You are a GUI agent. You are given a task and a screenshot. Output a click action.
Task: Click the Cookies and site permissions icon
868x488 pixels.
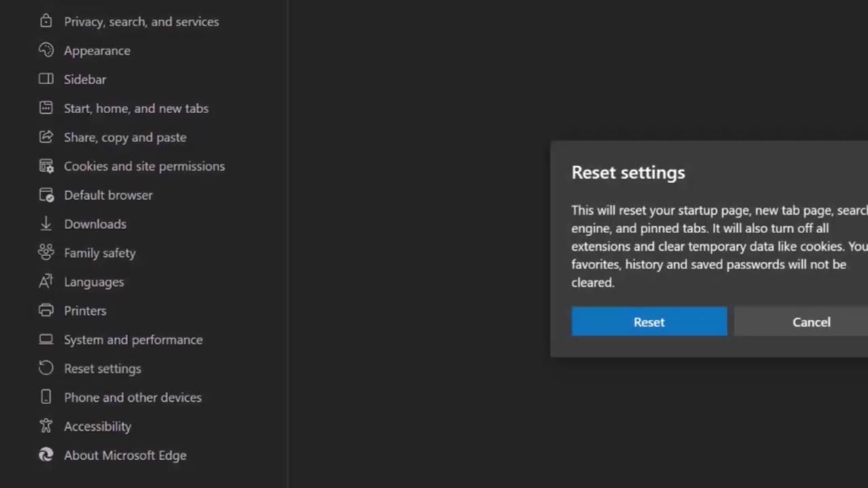coord(46,166)
